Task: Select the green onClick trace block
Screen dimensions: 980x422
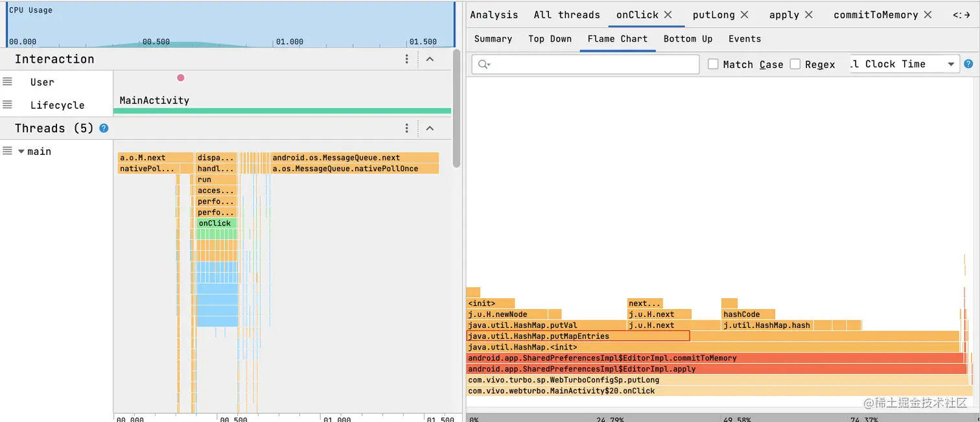Action: coord(216,223)
